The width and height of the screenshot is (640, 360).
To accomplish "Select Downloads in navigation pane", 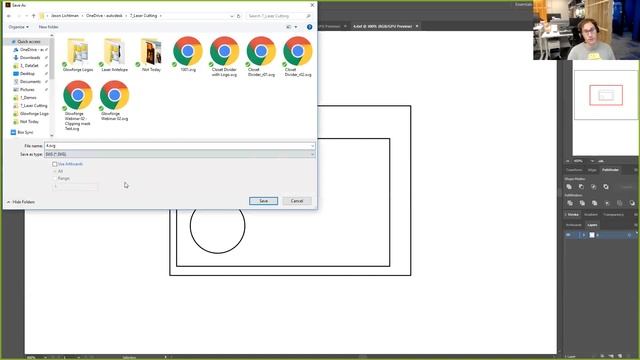I will click(29, 58).
